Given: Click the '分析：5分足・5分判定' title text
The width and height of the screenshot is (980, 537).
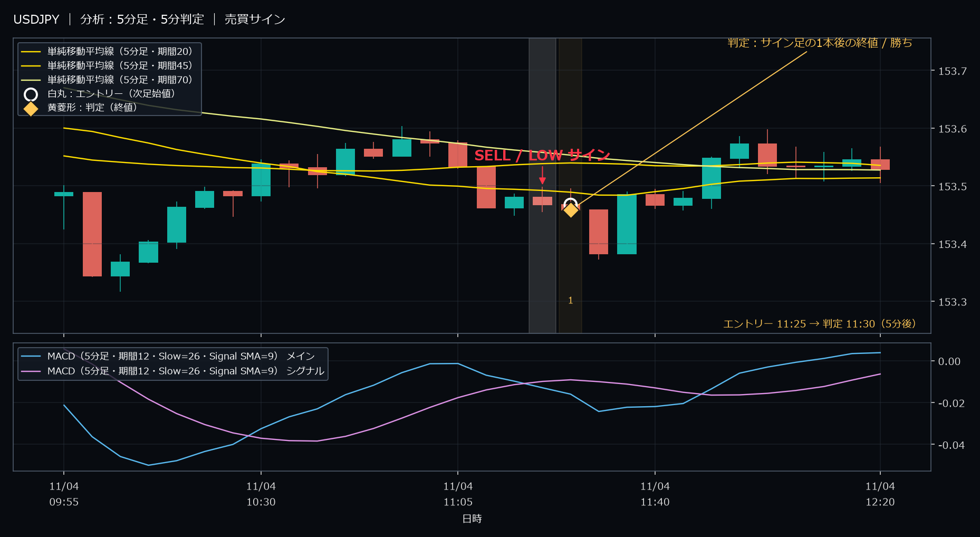Looking at the screenshot, I should tap(142, 20).
